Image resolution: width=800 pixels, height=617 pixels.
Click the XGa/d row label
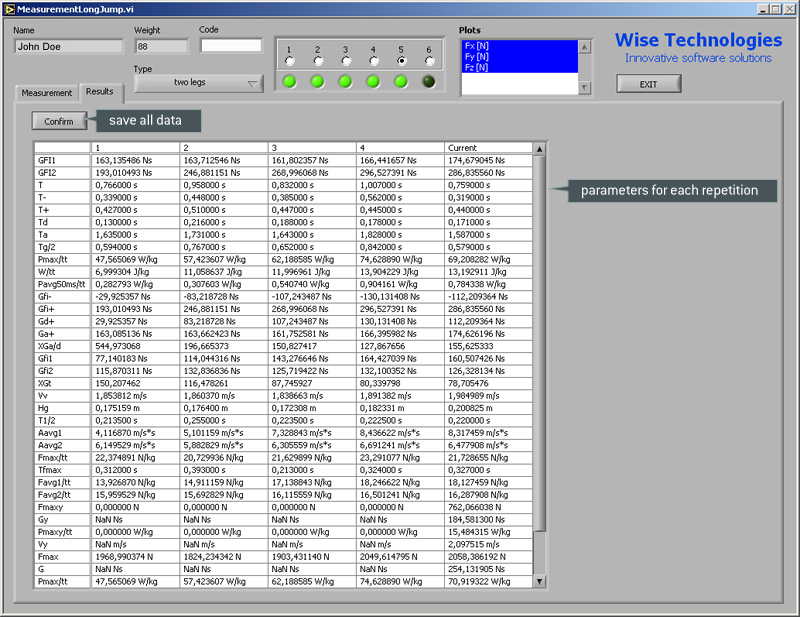[62, 346]
